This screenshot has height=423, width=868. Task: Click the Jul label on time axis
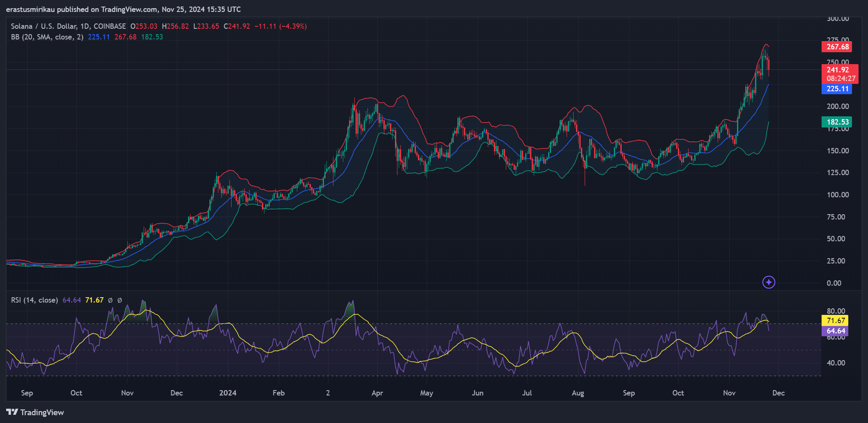pyautogui.click(x=527, y=393)
